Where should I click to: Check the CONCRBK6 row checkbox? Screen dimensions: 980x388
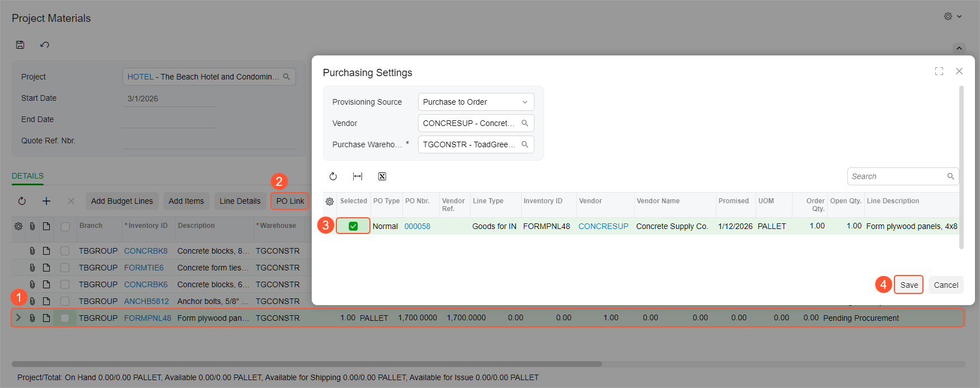[65, 284]
